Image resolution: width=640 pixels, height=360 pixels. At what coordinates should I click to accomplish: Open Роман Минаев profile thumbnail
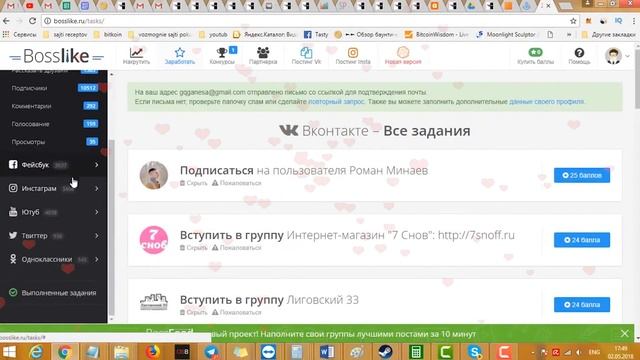pyautogui.click(x=154, y=175)
